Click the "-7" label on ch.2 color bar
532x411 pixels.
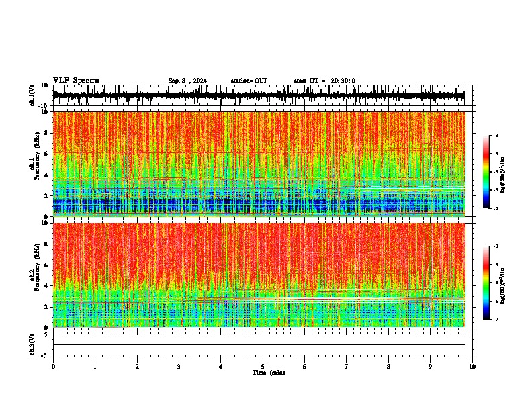pos(495,319)
